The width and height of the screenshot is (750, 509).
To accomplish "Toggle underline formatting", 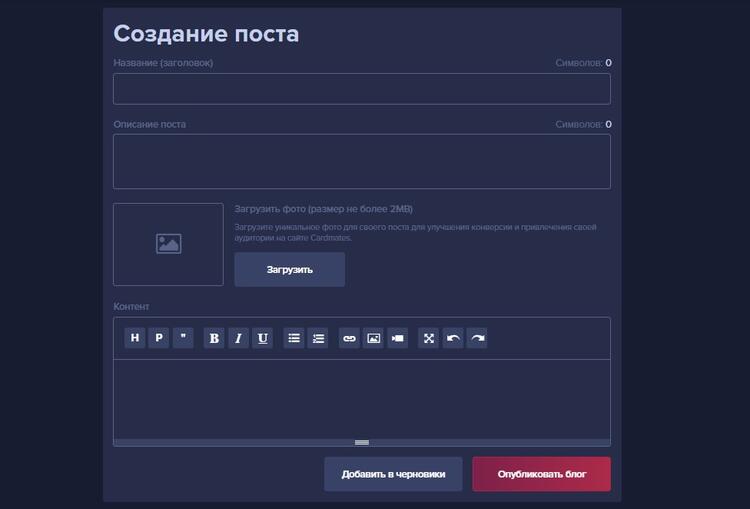I will (262, 338).
